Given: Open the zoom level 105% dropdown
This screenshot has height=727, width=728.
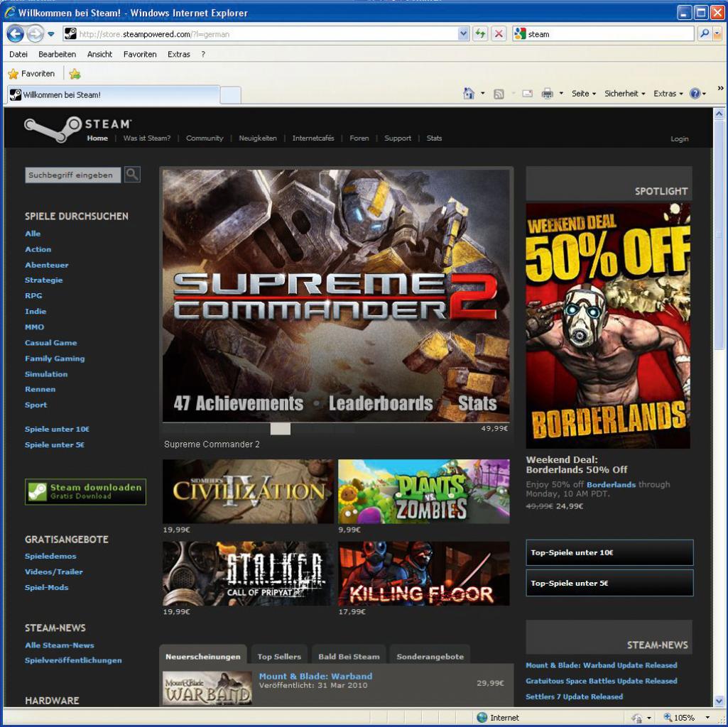Looking at the screenshot, I should coord(707,718).
